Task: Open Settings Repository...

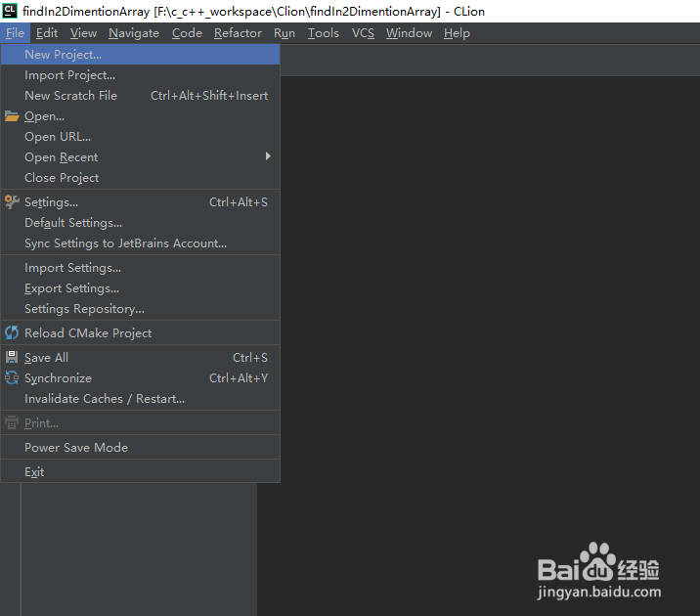Action: click(140, 309)
